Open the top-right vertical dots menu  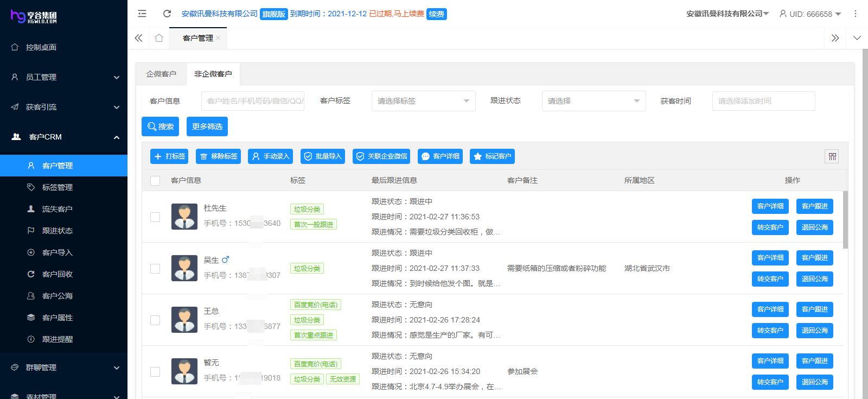coord(856,14)
